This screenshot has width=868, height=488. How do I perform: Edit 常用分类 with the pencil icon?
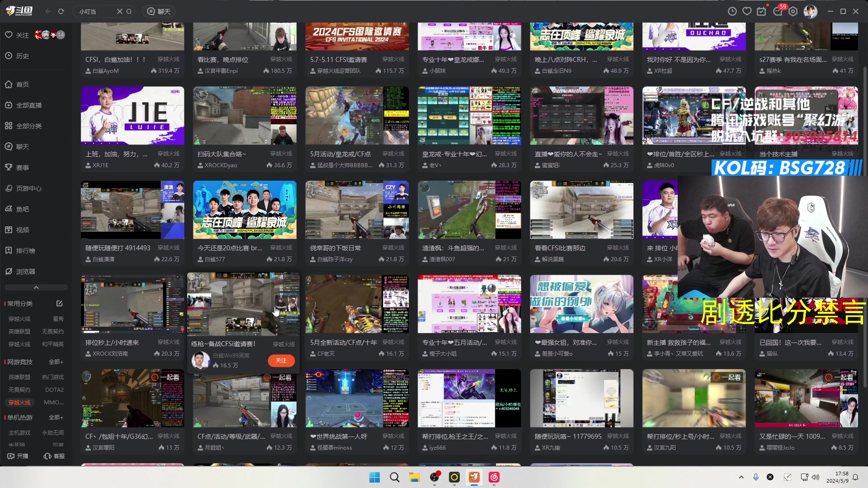(x=59, y=303)
